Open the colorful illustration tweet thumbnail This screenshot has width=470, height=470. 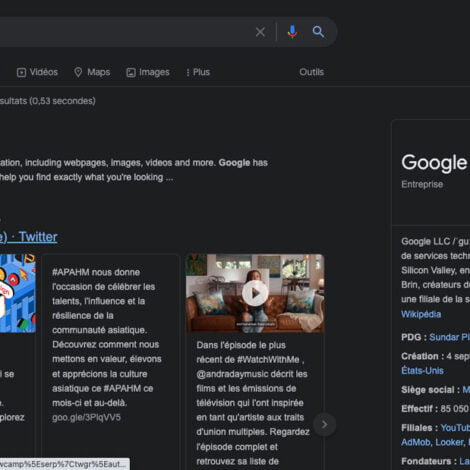18,293
